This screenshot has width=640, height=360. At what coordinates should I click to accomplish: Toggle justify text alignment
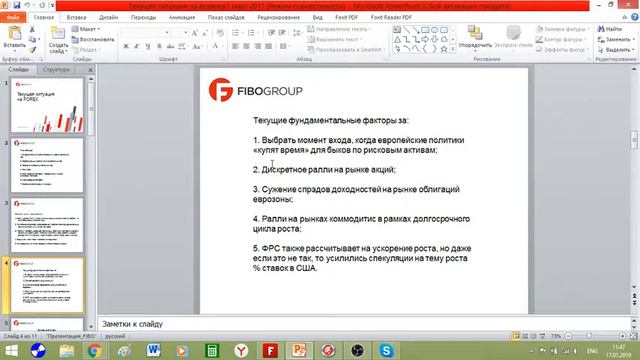(x=268, y=47)
